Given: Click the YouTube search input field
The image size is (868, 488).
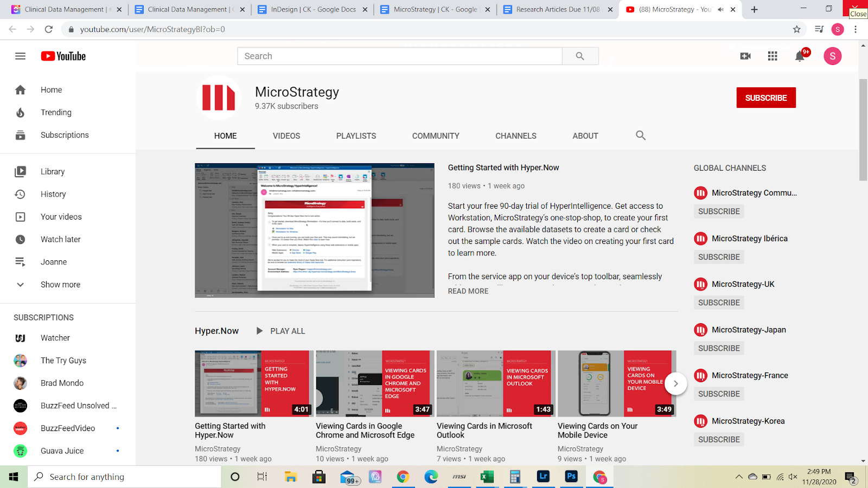Looking at the screenshot, I should coord(400,56).
